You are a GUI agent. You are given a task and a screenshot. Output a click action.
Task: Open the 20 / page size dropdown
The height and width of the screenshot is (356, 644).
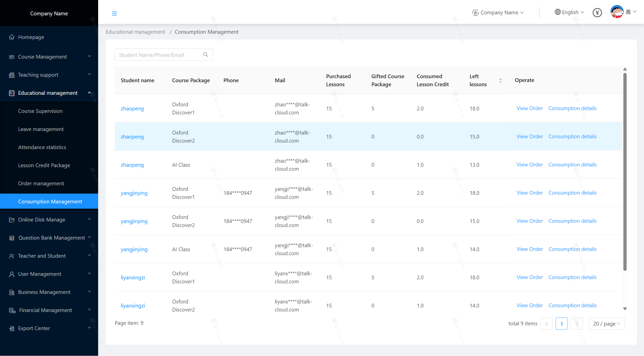coord(607,324)
